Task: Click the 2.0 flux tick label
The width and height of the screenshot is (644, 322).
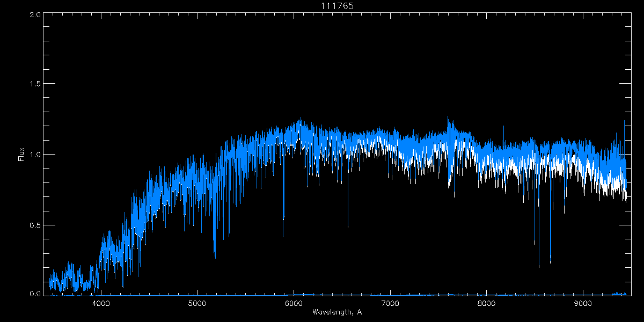Action: tap(35, 15)
